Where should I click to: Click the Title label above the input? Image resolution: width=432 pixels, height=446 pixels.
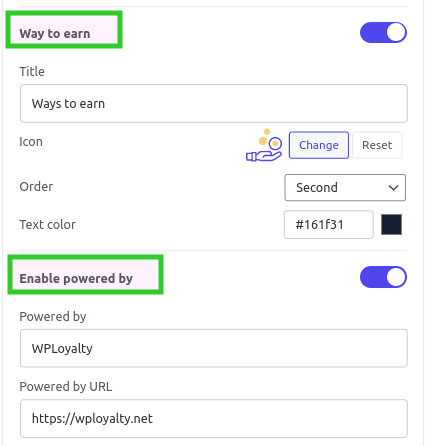(x=32, y=71)
